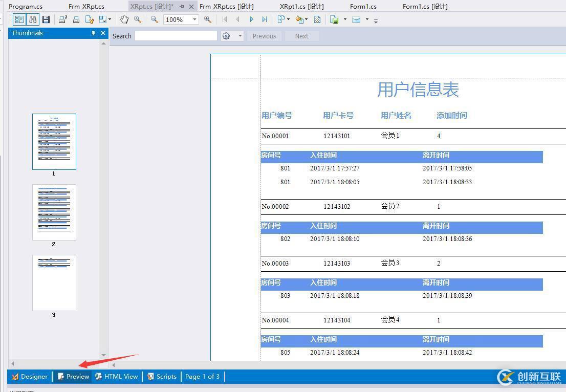Screen dimensions: 566x392
Task: Click the Zoom Out icon
Action: [154, 19]
